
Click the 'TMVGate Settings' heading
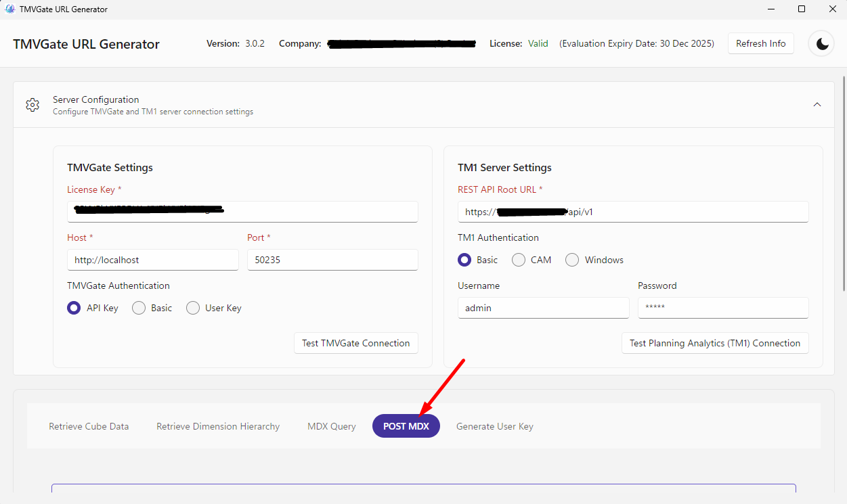pyautogui.click(x=110, y=168)
